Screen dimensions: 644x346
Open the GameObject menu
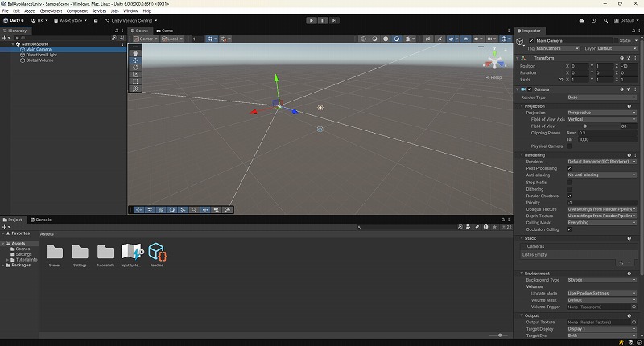(51, 11)
